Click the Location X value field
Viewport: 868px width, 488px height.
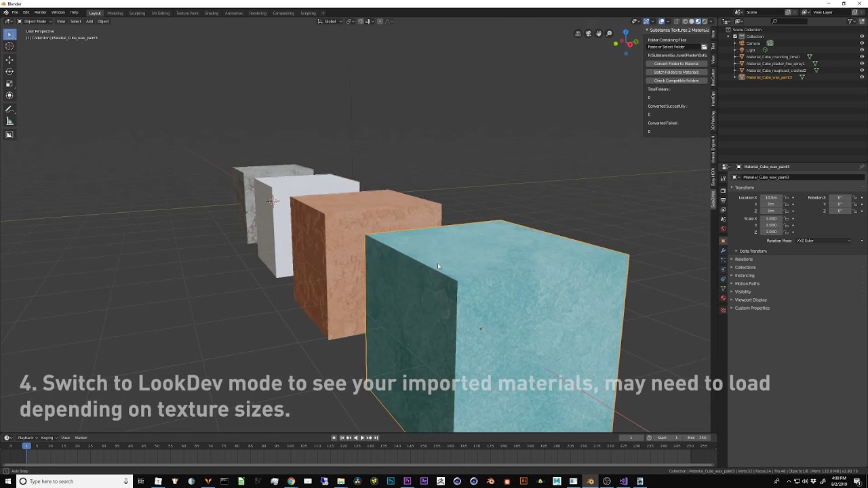pos(771,198)
